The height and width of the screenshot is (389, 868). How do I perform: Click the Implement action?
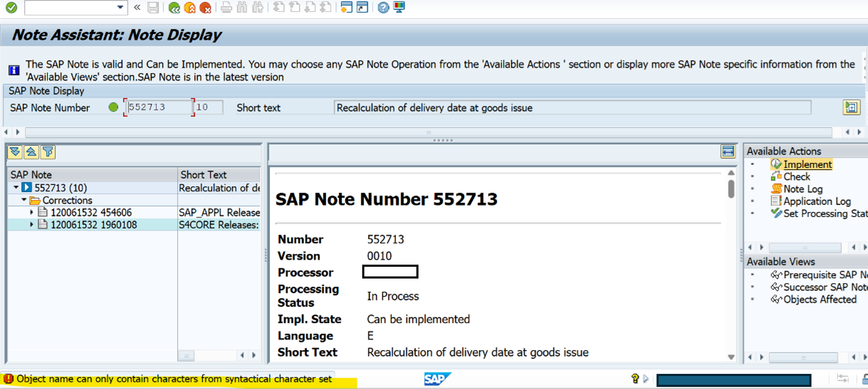click(x=808, y=164)
